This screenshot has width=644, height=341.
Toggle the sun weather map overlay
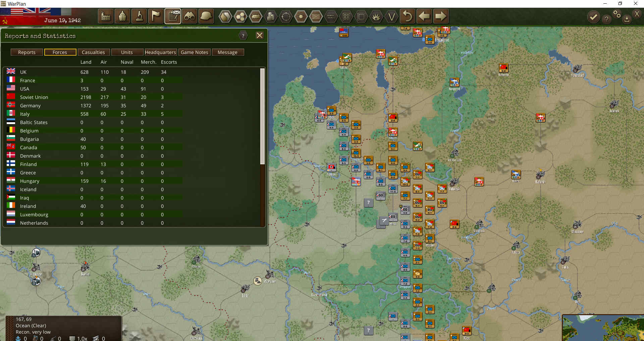(301, 16)
